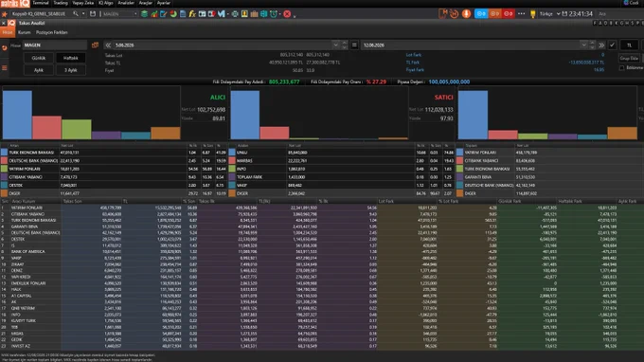
Task: Open the IQ Algo menu
Action: tap(105, 3)
